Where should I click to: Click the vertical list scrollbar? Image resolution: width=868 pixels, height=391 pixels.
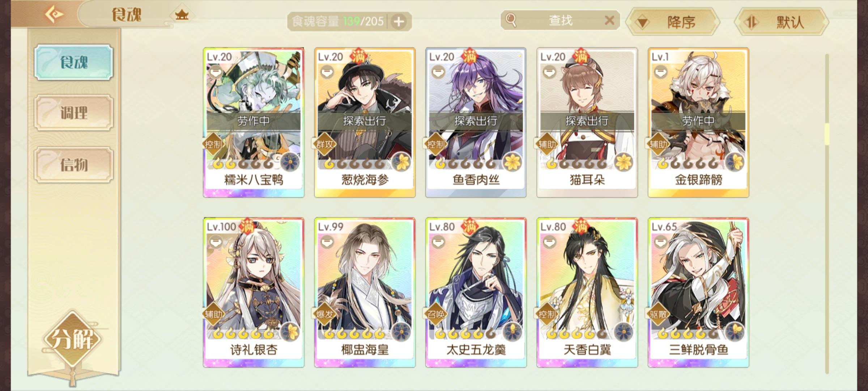coord(827,214)
